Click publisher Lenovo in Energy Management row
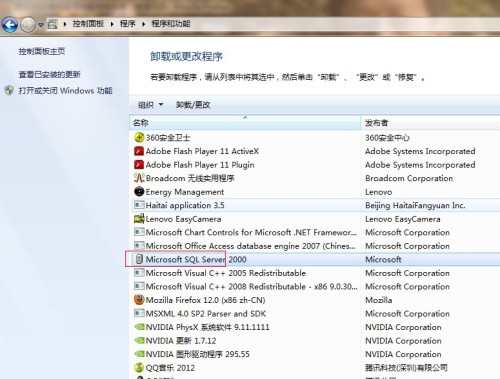The width and height of the screenshot is (500, 379). click(x=379, y=192)
